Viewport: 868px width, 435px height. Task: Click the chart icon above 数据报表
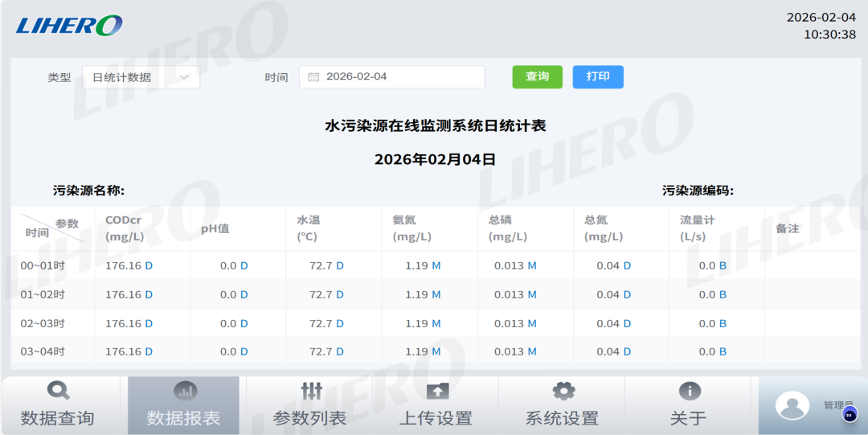[185, 391]
